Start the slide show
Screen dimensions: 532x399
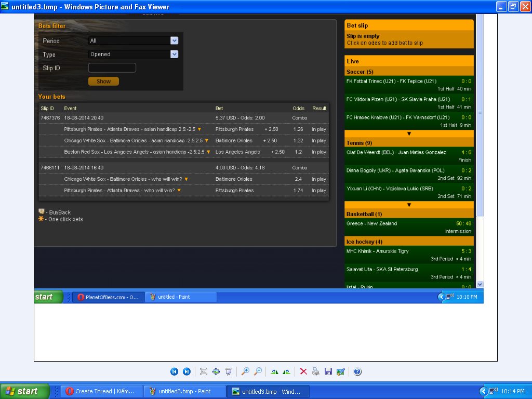(228, 371)
